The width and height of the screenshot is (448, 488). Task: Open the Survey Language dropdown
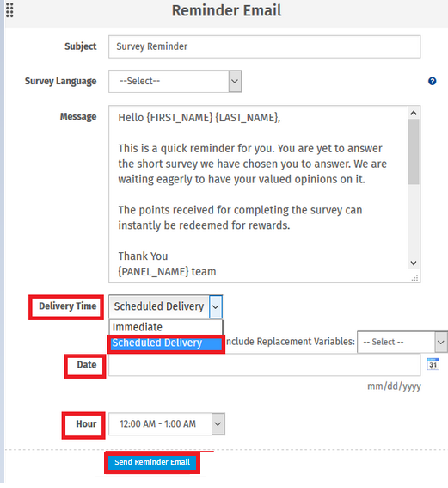point(175,81)
